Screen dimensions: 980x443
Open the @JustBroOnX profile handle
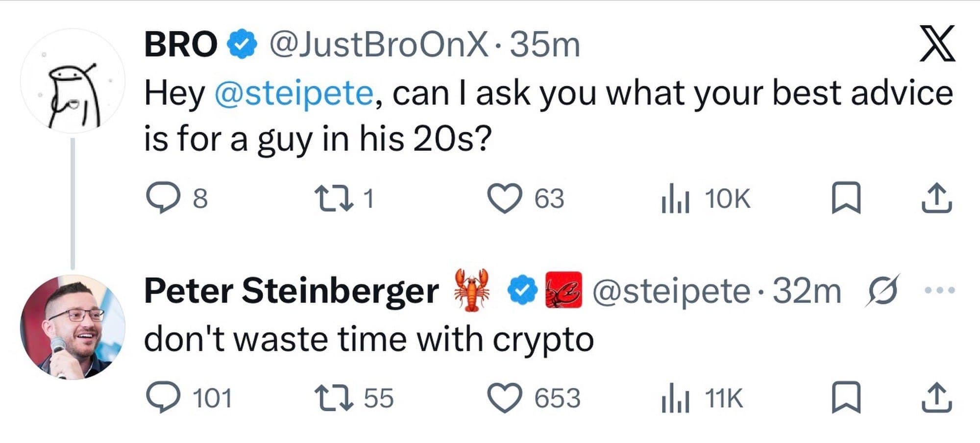379,45
